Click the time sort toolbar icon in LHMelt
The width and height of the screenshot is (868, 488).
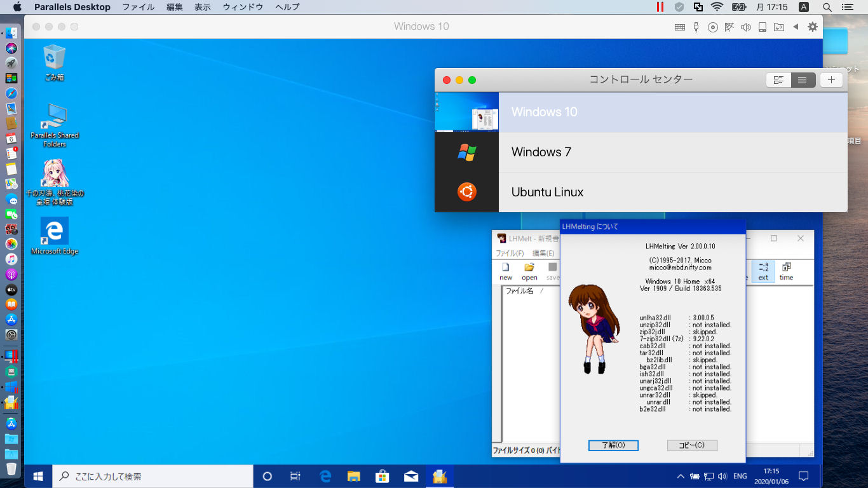(x=786, y=271)
